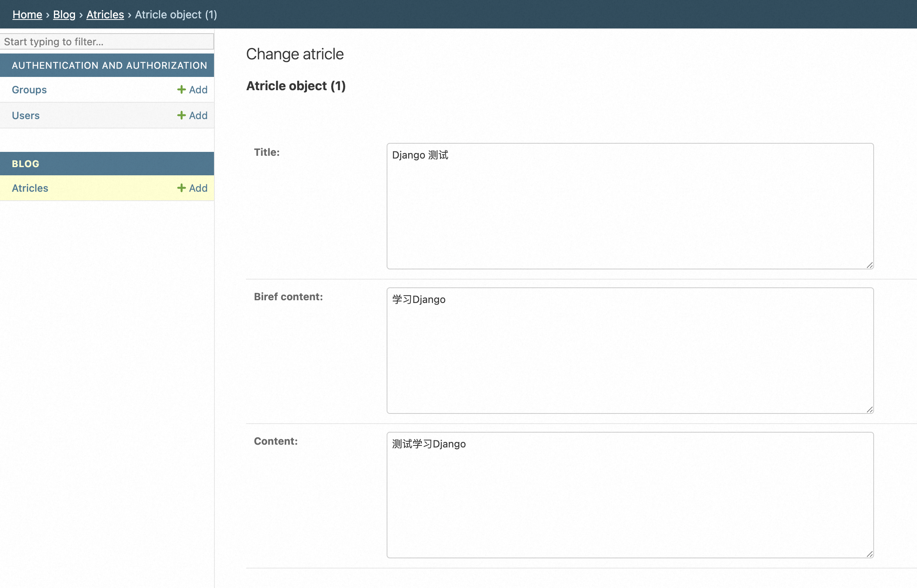Image resolution: width=917 pixels, height=588 pixels.
Task: Click inside the Title text area
Action: click(x=630, y=206)
